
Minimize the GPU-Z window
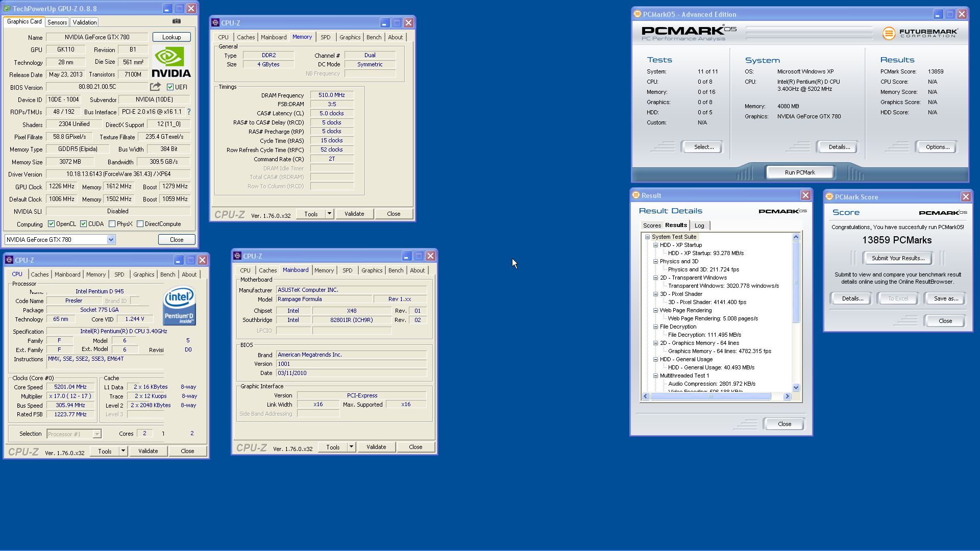point(167,9)
